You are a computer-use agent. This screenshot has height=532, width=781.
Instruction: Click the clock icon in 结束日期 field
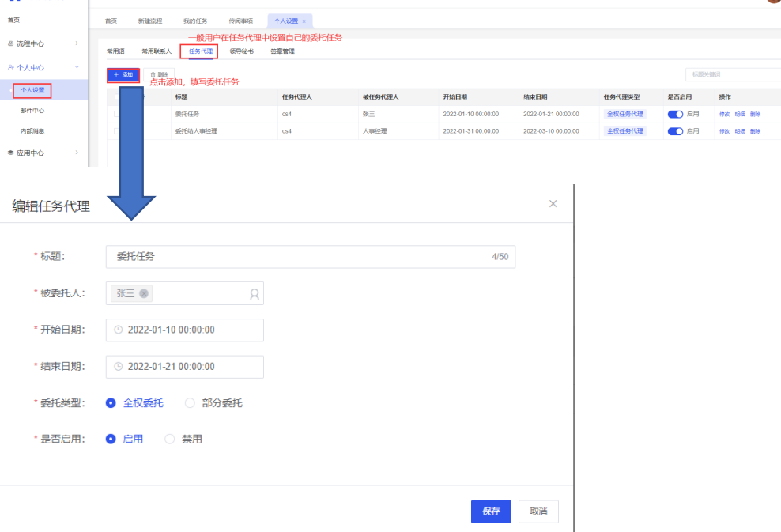point(119,366)
